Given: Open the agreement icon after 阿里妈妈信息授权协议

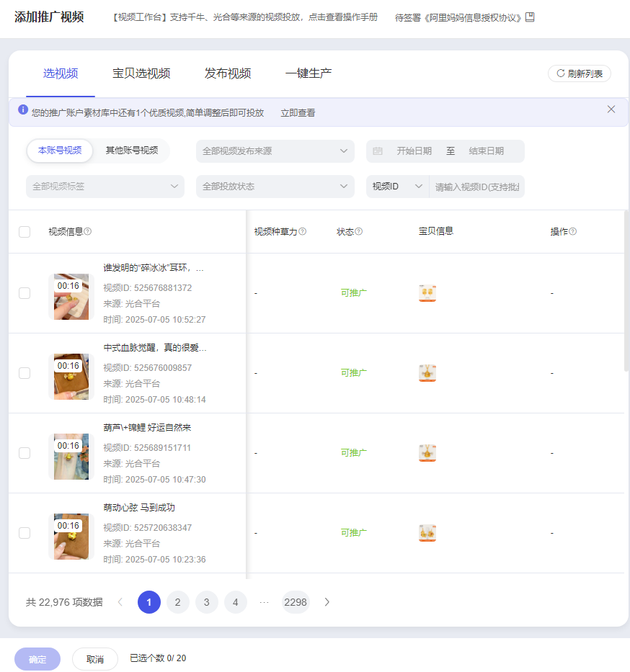Looking at the screenshot, I should pos(530,17).
